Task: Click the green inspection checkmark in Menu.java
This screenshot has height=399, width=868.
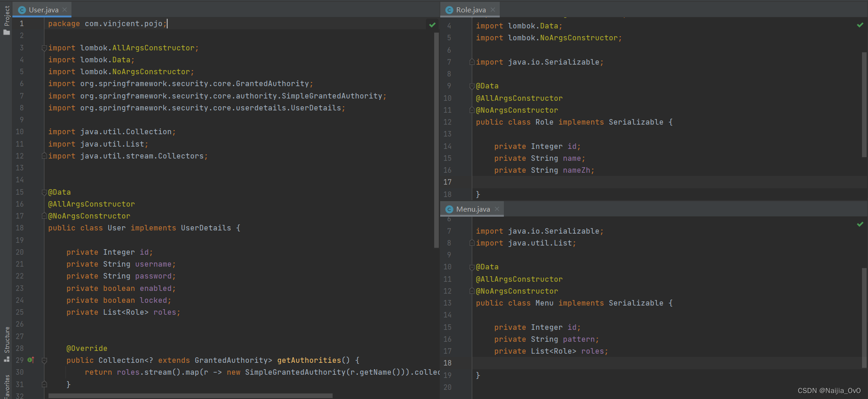Action: click(x=860, y=224)
